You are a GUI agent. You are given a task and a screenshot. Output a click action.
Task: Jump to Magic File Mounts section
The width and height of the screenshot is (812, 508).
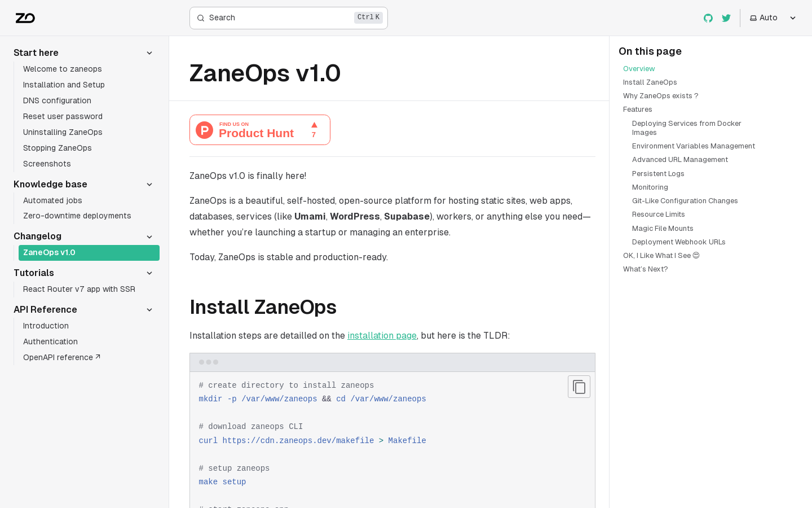click(663, 229)
